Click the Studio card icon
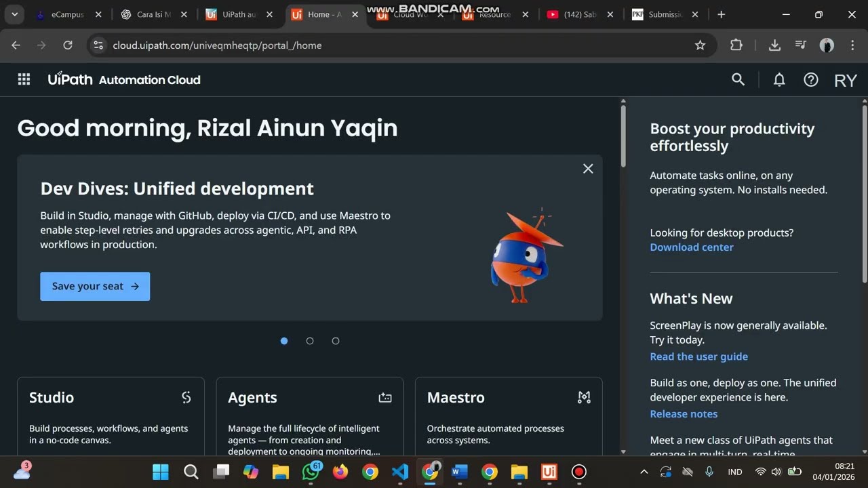The image size is (868, 488). [x=186, y=397]
